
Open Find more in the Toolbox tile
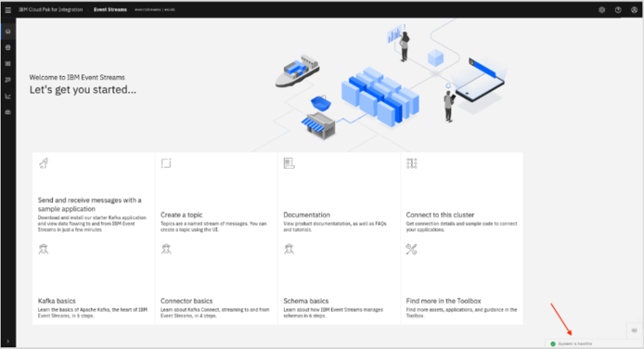tap(461, 281)
